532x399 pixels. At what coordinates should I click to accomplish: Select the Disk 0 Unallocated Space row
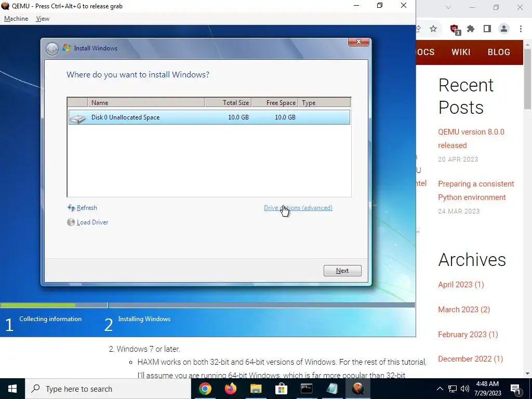(209, 117)
